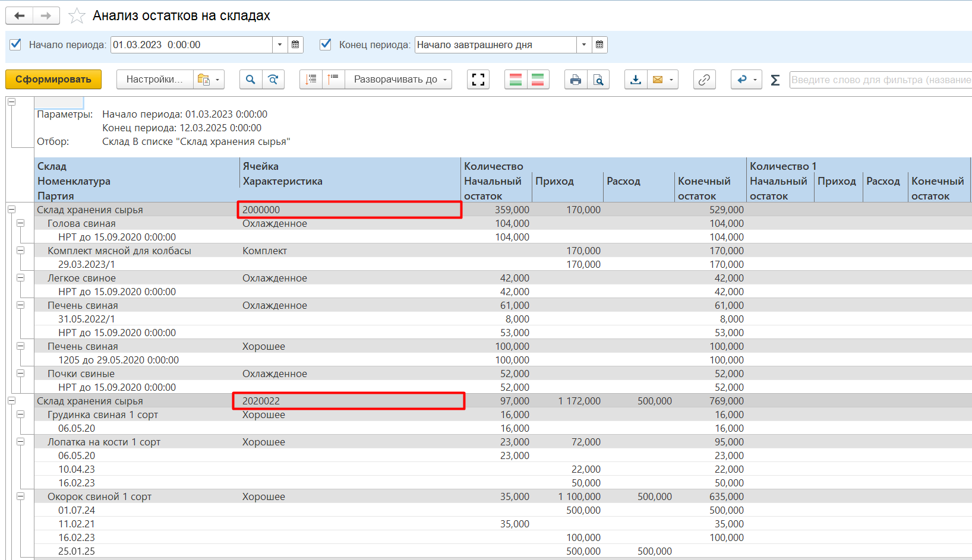Click the save report download icon
The image size is (972, 560).
point(636,80)
